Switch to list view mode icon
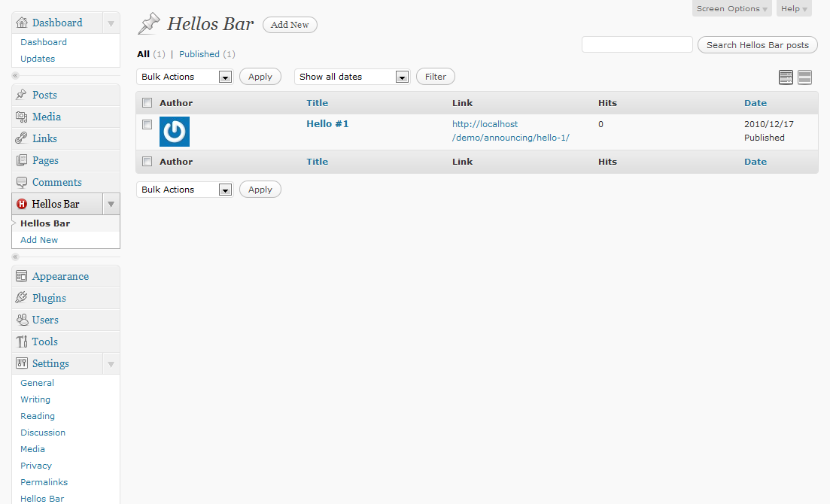 click(786, 77)
